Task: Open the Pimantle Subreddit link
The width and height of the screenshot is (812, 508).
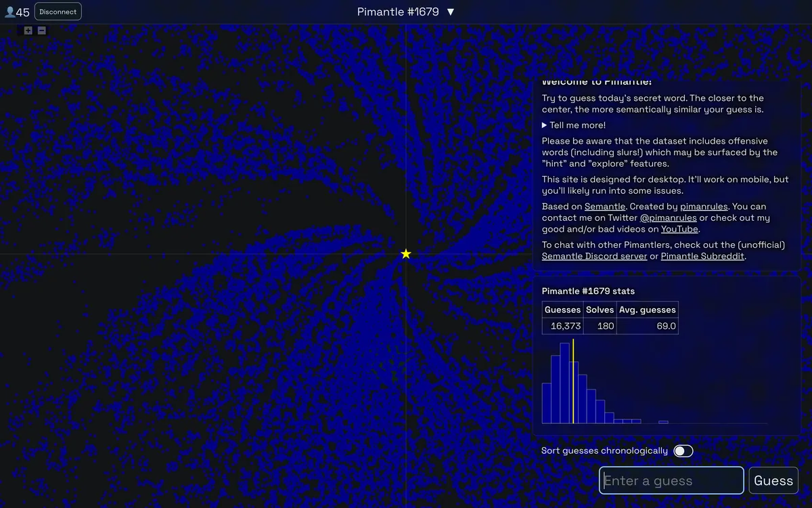Action: coord(702,256)
